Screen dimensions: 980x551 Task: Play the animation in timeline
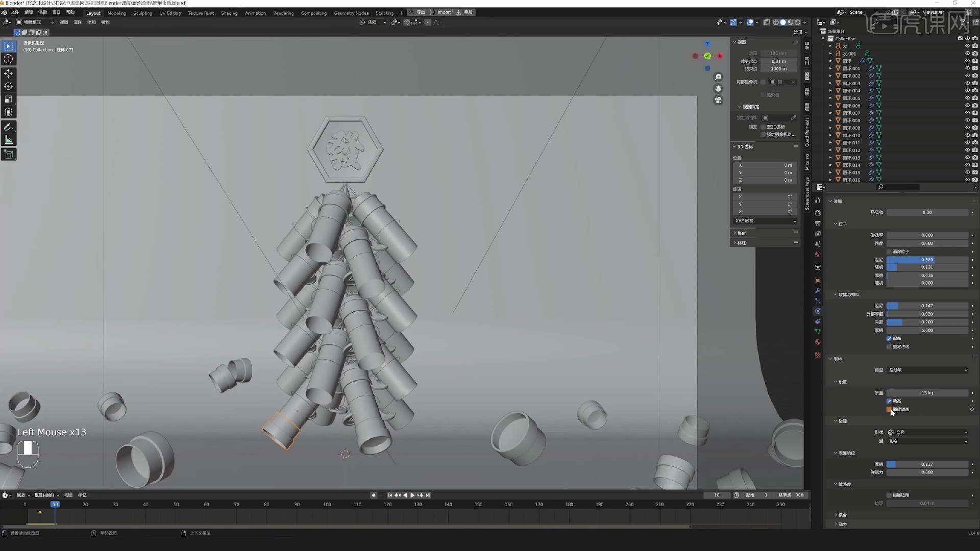[x=412, y=495]
